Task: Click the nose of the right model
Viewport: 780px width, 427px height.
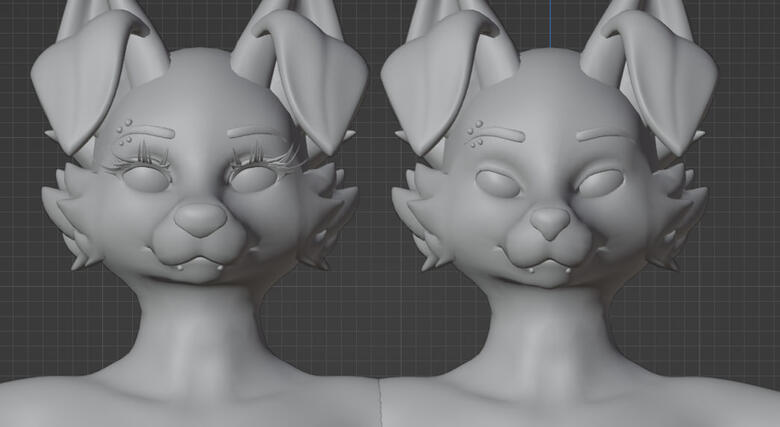Action: click(549, 222)
